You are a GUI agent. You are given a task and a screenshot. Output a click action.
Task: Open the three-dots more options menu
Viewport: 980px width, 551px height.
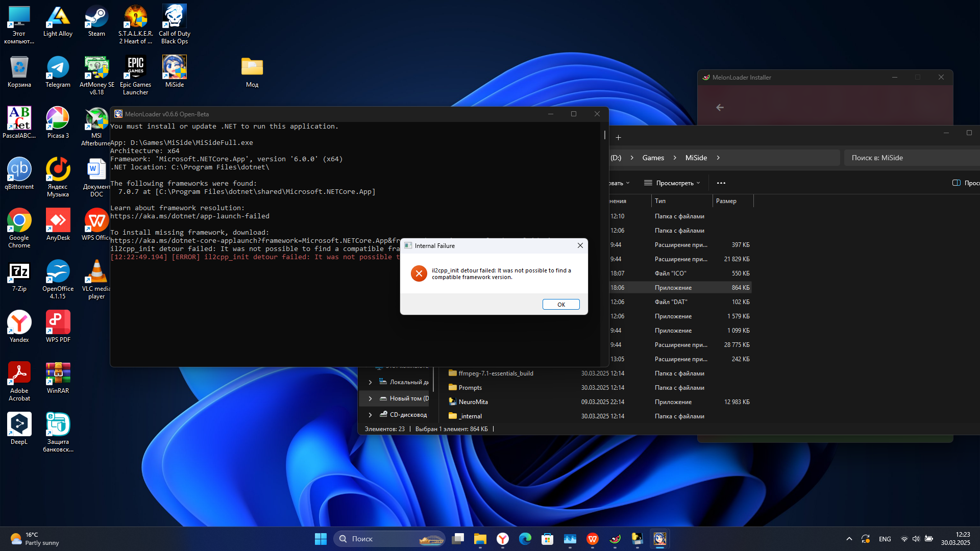click(x=721, y=183)
